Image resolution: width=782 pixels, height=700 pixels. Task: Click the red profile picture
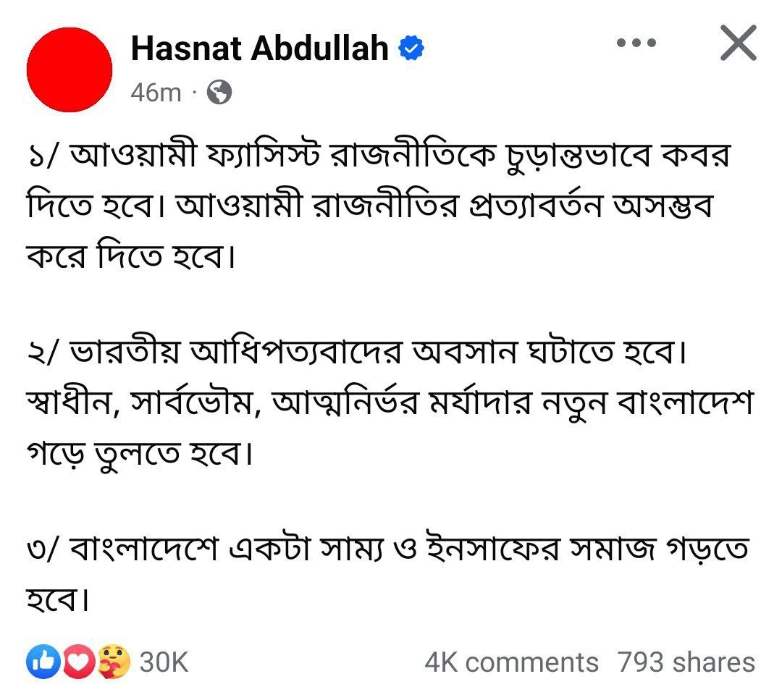70,69
